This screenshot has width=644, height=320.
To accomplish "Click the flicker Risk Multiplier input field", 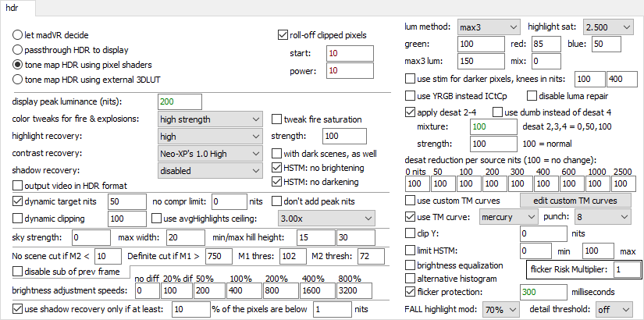I will (626, 269).
